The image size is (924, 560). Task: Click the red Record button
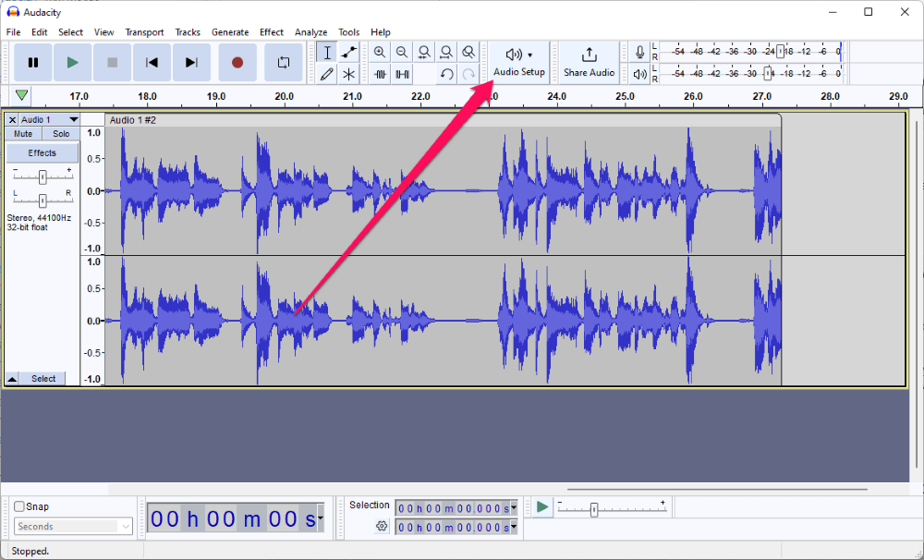pyautogui.click(x=237, y=62)
